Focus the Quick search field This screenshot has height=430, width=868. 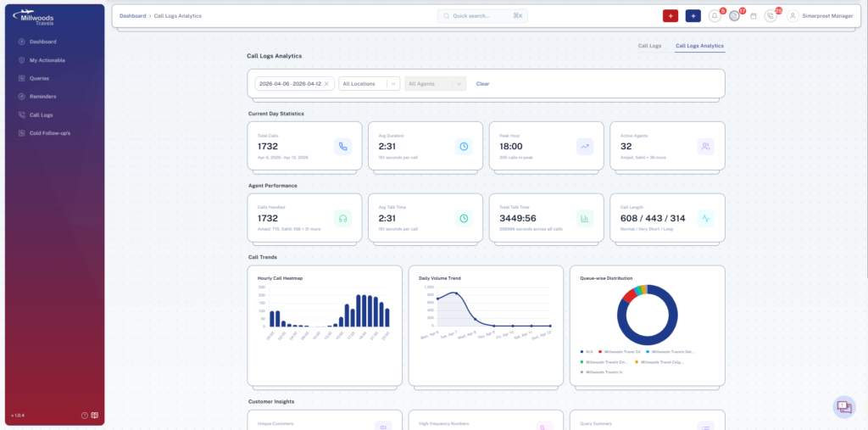[482, 16]
